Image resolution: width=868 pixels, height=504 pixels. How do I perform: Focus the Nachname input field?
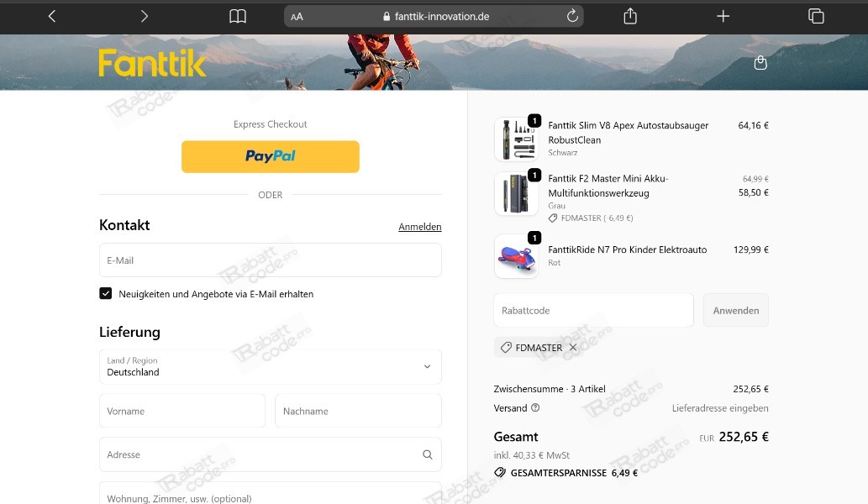tap(358, 411)
